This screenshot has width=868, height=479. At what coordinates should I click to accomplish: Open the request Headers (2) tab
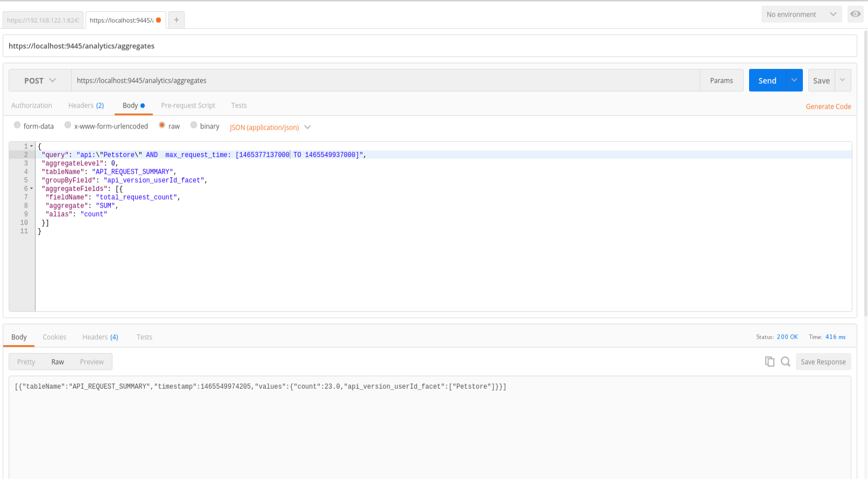click(86, 105)
